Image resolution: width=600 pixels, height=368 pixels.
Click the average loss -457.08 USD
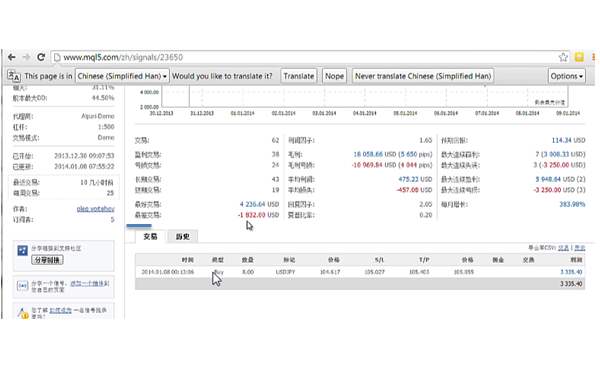[x=414, y=190]
